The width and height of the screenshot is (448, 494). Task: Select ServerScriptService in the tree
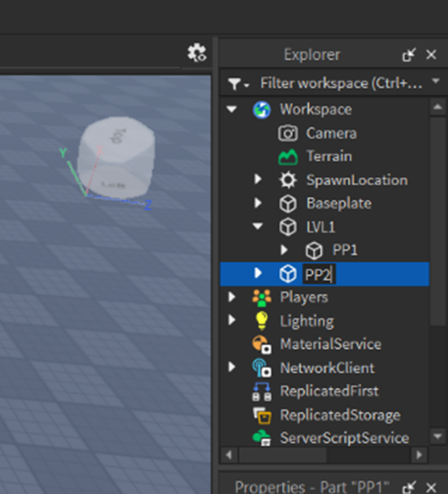point(345,438)
